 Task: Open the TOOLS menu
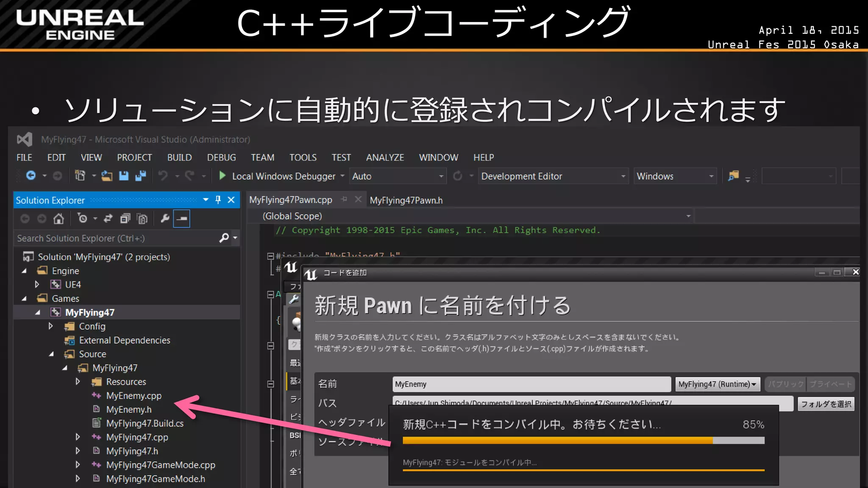(x=303, y=158)
